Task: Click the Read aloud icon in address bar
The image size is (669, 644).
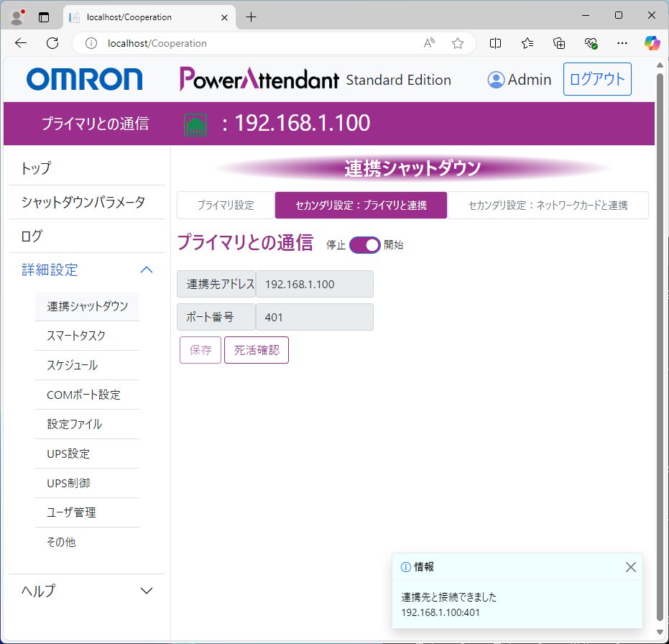Action: pos(430,43)
